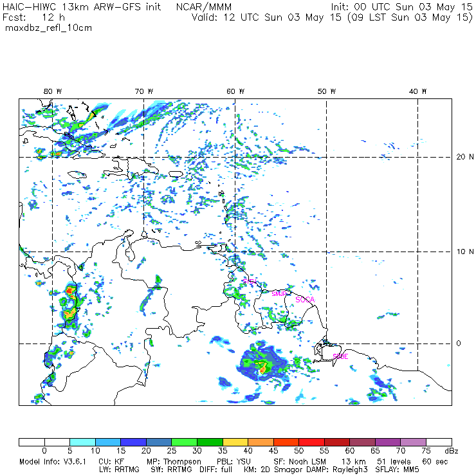
Task: Click the SBBE station label near equator
Action: [x=340, y=356]
